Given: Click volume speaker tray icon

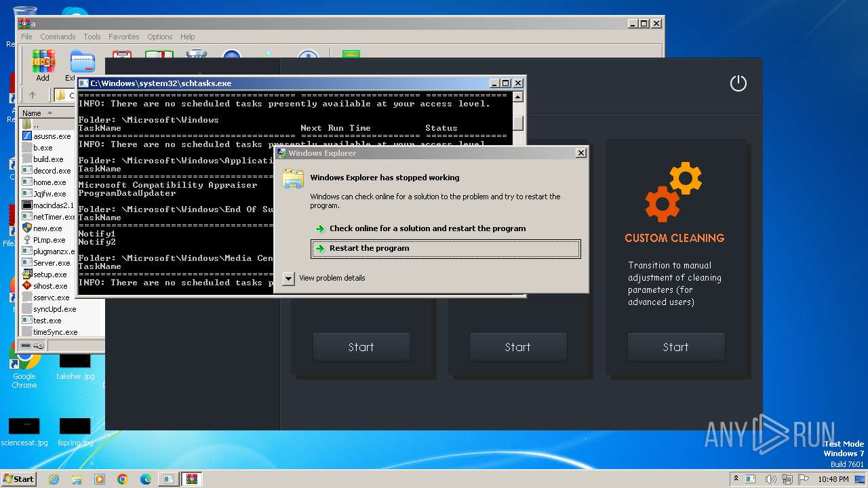Looking at the screenshot, I should pos(772,479).
